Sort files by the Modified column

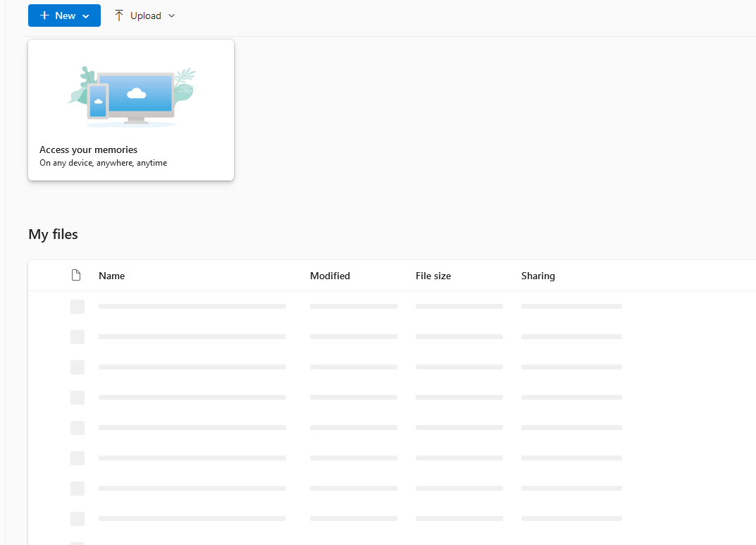[x=330, y=276]
